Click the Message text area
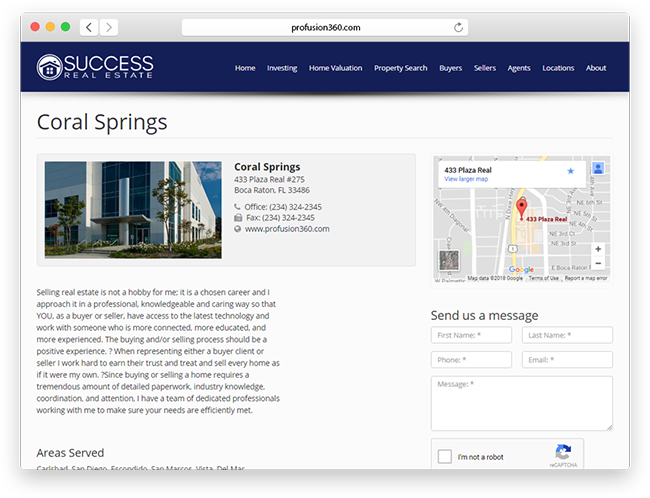 point(522,403)
